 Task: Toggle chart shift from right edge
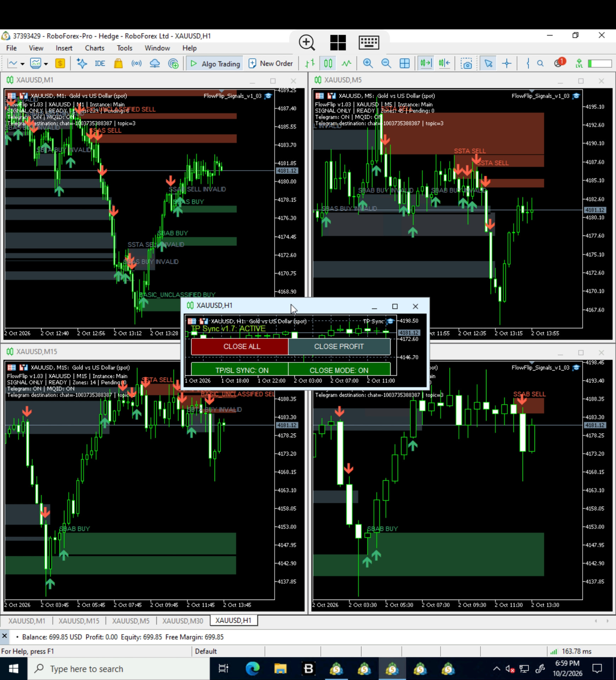pos(444,63)
